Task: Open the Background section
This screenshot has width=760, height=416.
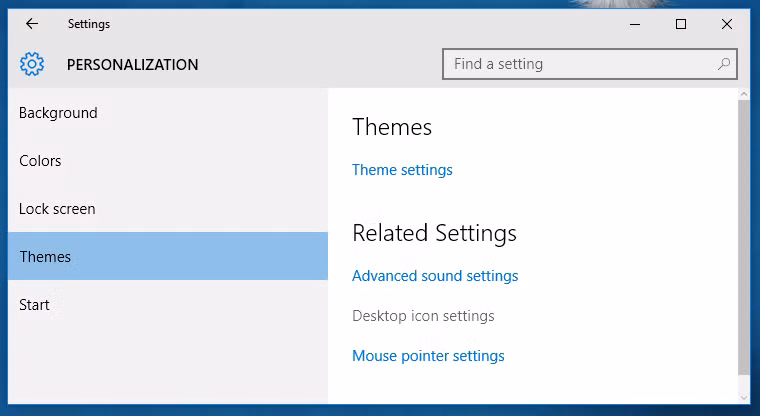Action: tap(58, 113)
